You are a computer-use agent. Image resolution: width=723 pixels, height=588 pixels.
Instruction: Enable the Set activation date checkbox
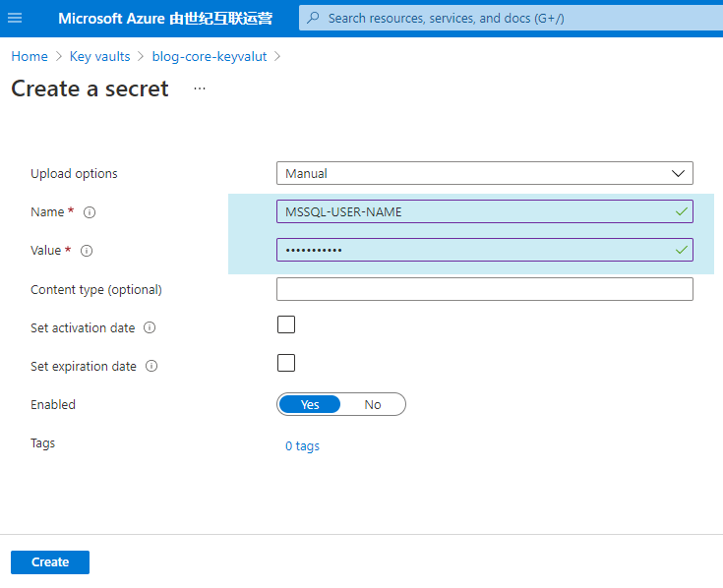[286, 324]
